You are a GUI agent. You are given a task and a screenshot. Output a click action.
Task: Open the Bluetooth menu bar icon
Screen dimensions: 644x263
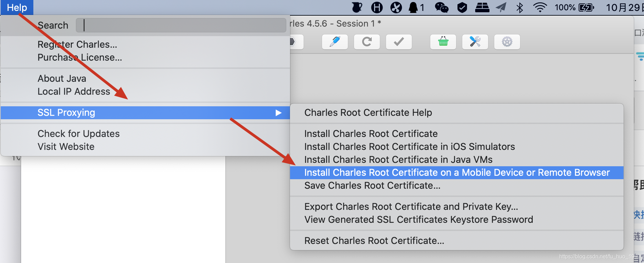[520, 7]
